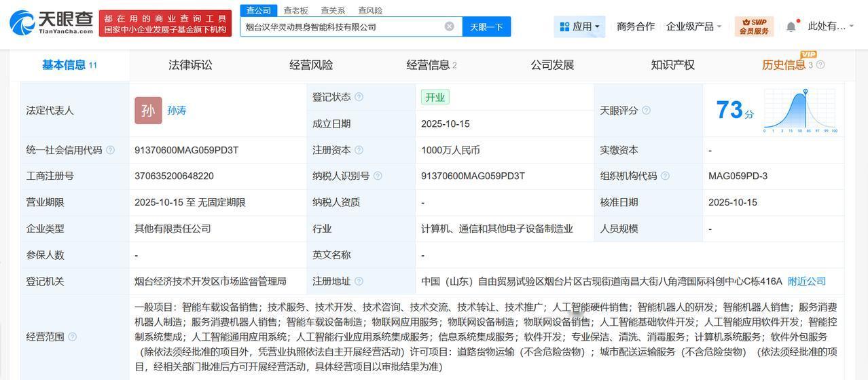Click help icon next to 注册地址
The height and width of the screenshot is (380, 868).
pos(359,281)
